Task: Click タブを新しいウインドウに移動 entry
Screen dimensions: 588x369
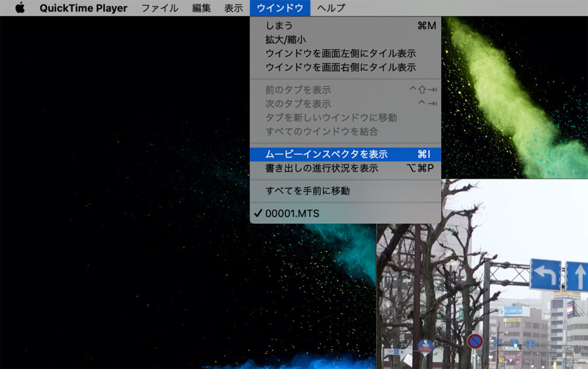Action: click(331, 118)
